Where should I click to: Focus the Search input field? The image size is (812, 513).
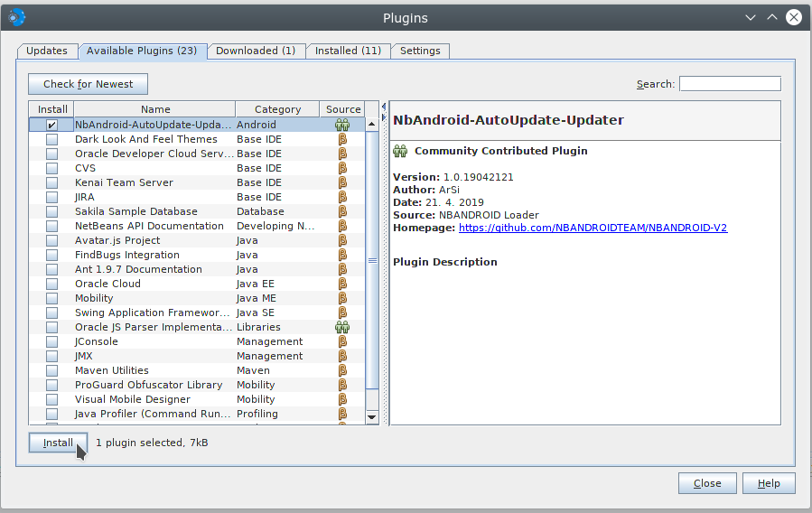pos(730,84)
